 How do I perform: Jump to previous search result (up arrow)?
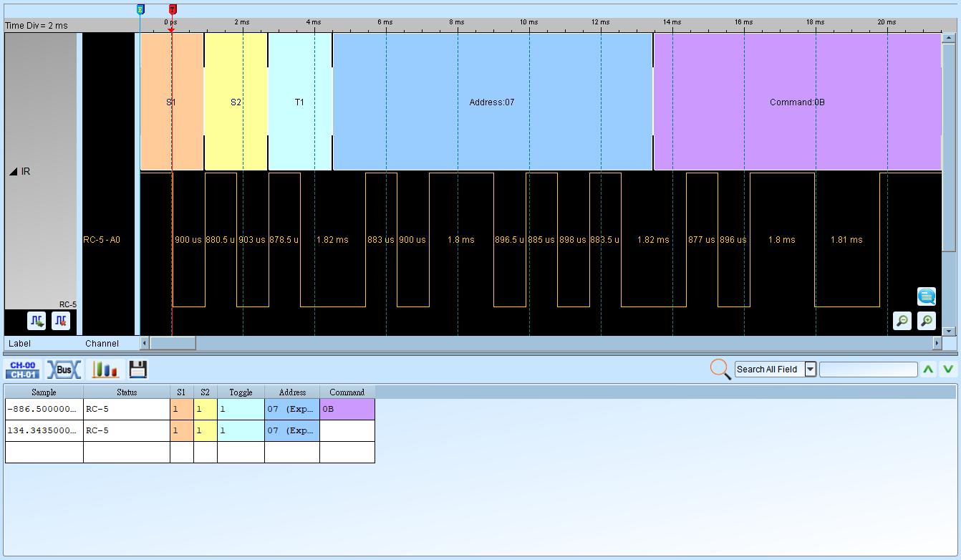(x=928, y=370)
